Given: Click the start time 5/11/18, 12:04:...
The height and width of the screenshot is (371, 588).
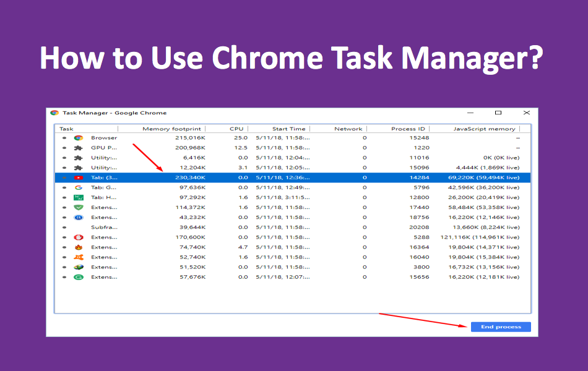Looking at the screenshot, I should 283,158.
